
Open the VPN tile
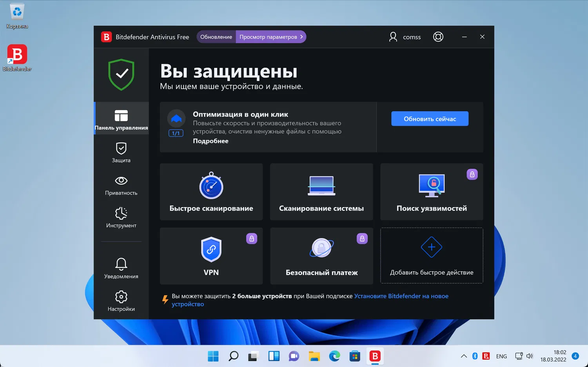(x=211, y=256)
